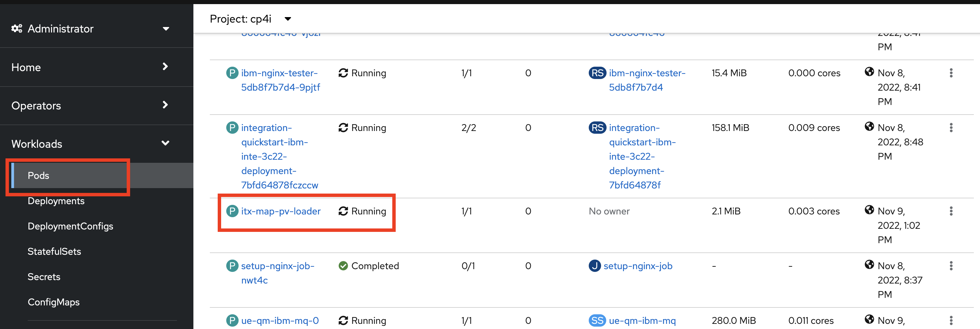Click the Running sync icon for ibm-nginx-tester
980x329 pixels.
pos(343,73)
